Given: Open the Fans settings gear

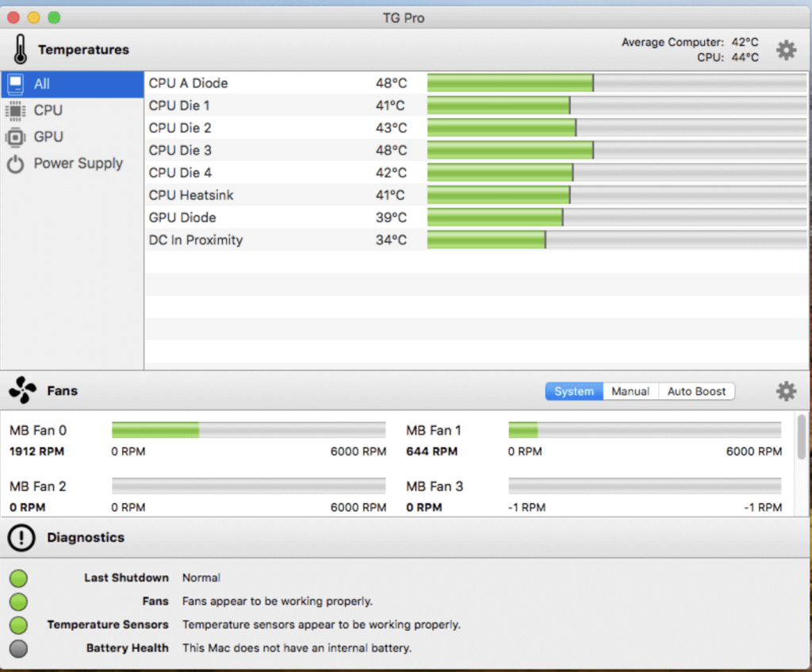Looking at the screenshot, I should (x=786, y=391).
